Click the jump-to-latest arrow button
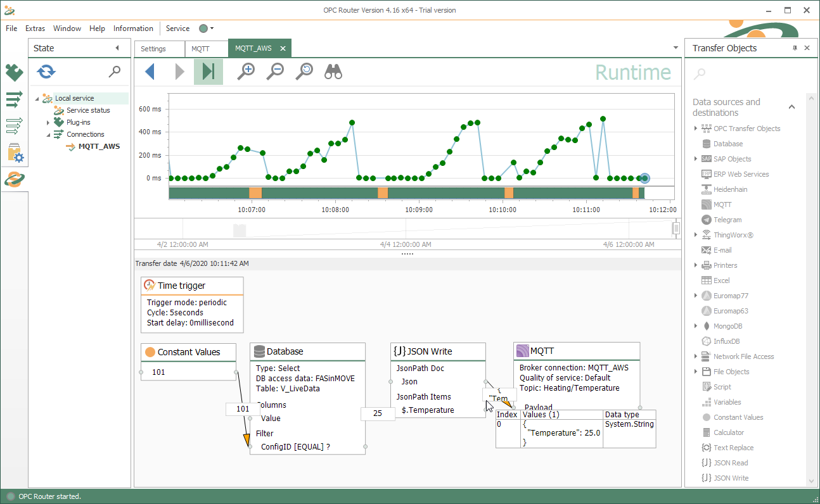Screen dimensions: 820x504 coord(208,72)
